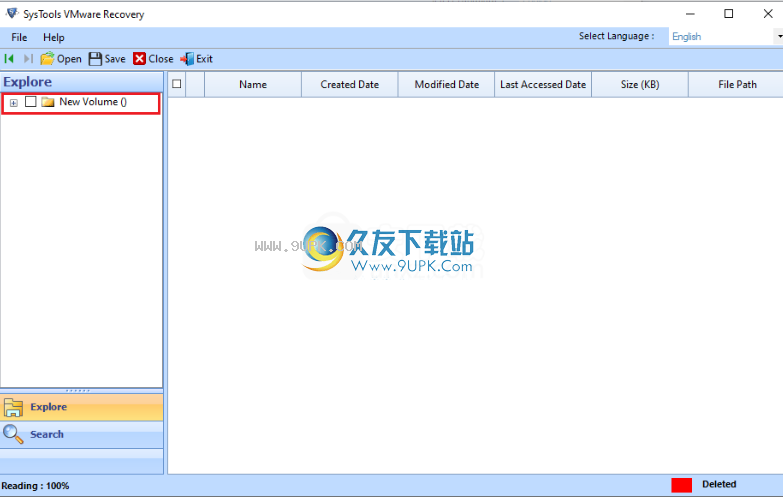Go to previous item with green arrow

(x=9, y=59)
